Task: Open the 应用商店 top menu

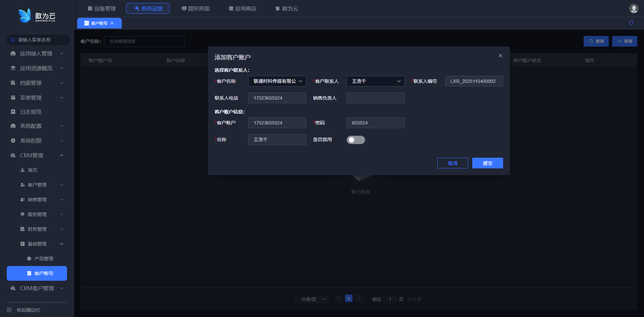Action: coord(243,8)
